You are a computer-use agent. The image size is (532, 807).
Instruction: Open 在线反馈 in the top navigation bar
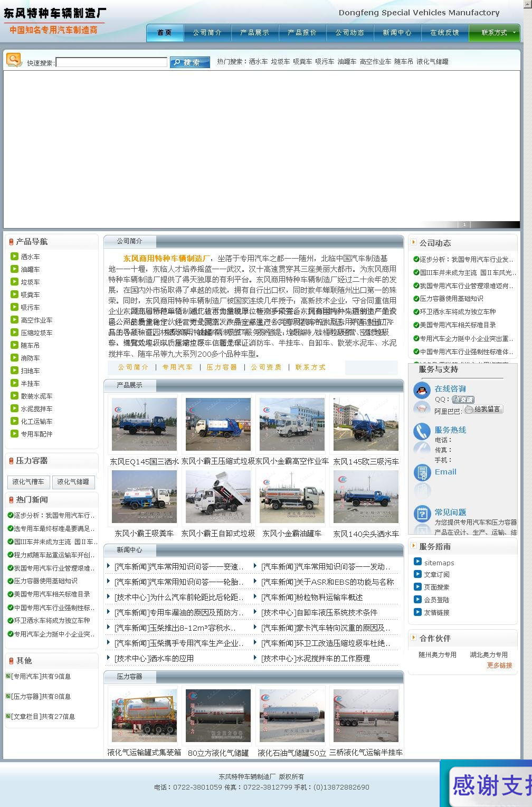click(444, 33)
